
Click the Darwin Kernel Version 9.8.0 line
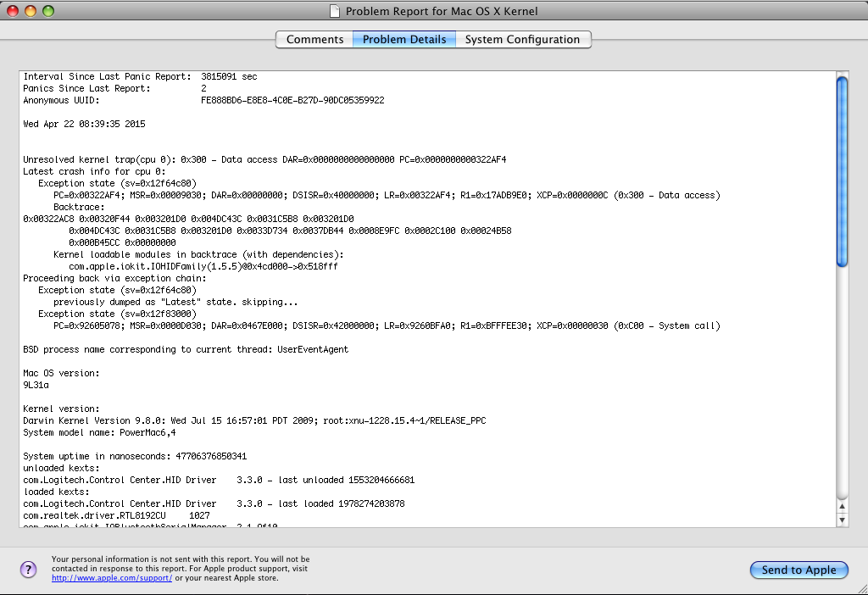click(254, 420)
